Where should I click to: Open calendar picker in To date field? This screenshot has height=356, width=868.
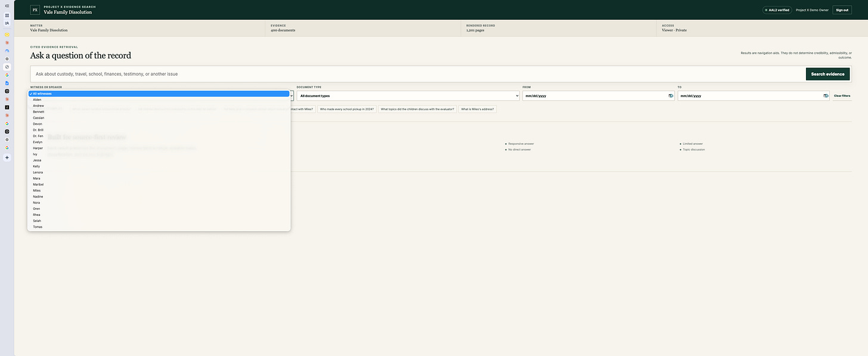(x=826, y=95)
